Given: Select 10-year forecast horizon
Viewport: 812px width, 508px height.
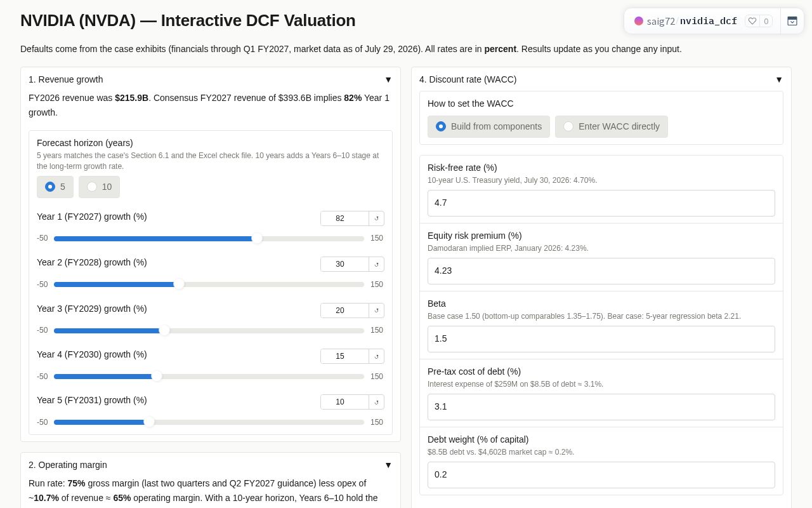Looking at the screenshot, I should point(99,187).
